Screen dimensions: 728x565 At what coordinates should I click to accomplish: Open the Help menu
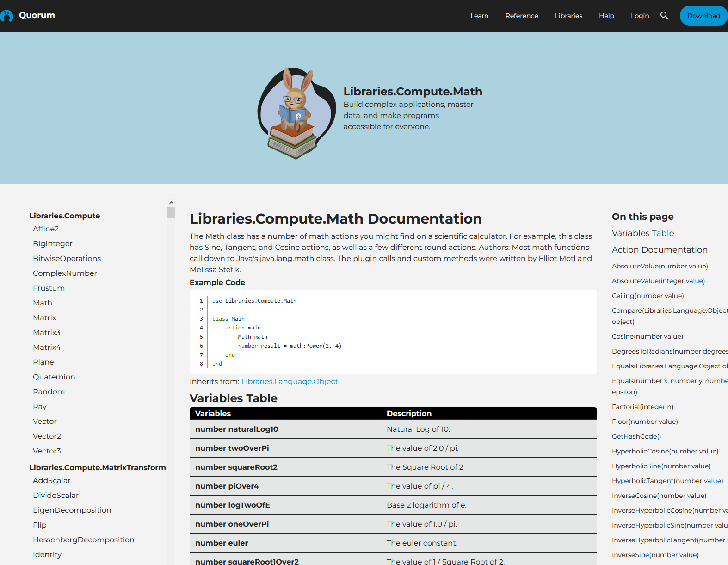pyautogui.click(x=606, y=16)
